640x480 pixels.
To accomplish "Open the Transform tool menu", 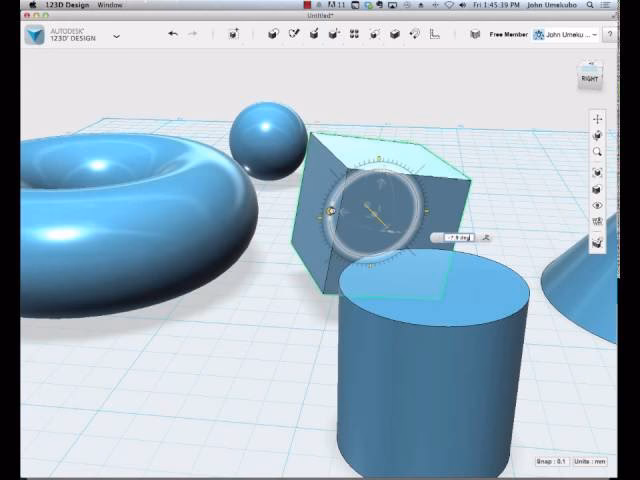I will tap(234, 34).
